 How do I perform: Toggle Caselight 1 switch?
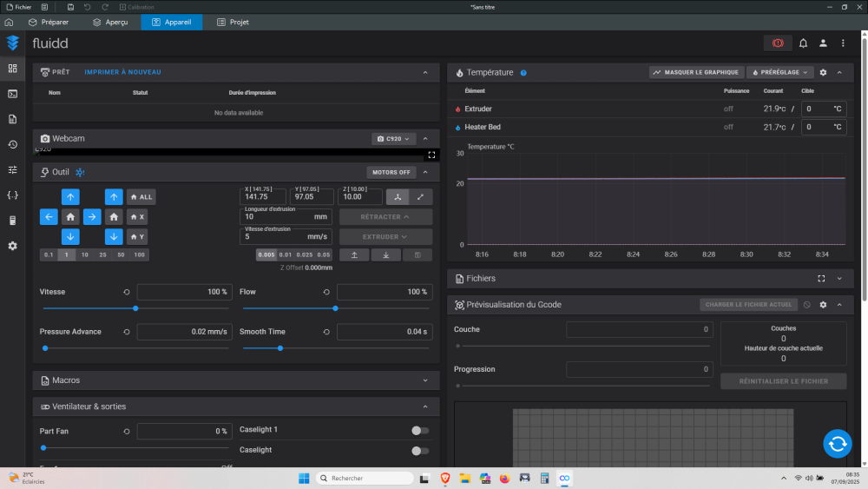419,430
